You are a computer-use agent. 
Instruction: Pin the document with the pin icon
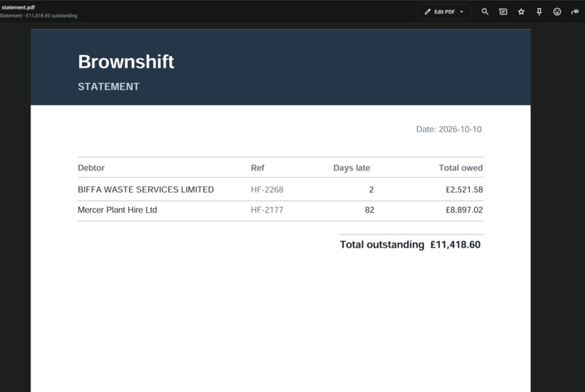pyautogui.click(x=539, y=12)
